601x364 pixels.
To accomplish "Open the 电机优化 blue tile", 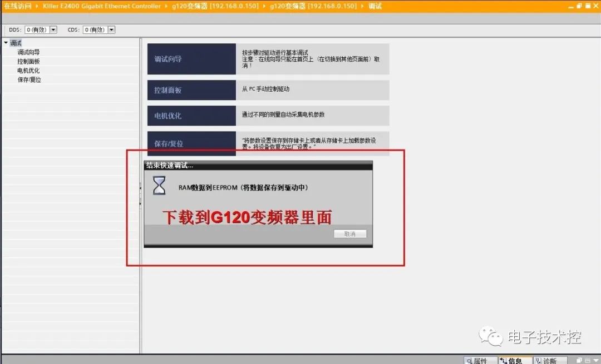I will coord(191,116).
